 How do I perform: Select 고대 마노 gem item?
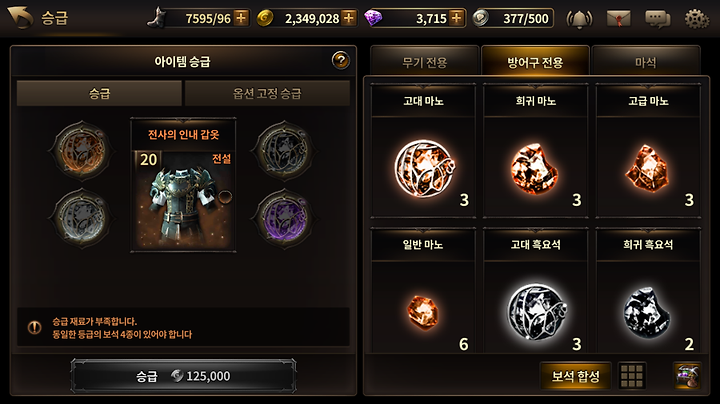pos(423,152)
